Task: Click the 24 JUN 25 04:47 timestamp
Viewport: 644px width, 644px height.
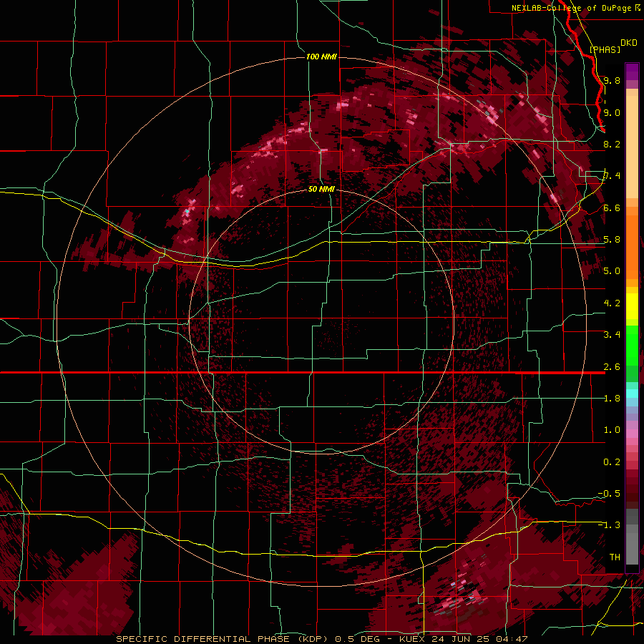Action: [479, 639]
